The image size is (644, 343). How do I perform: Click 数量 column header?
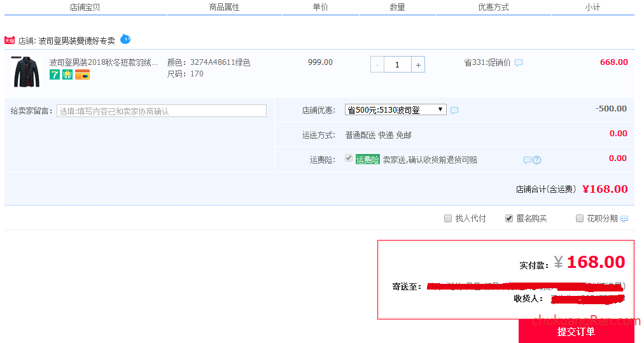[x=397, y=7]
